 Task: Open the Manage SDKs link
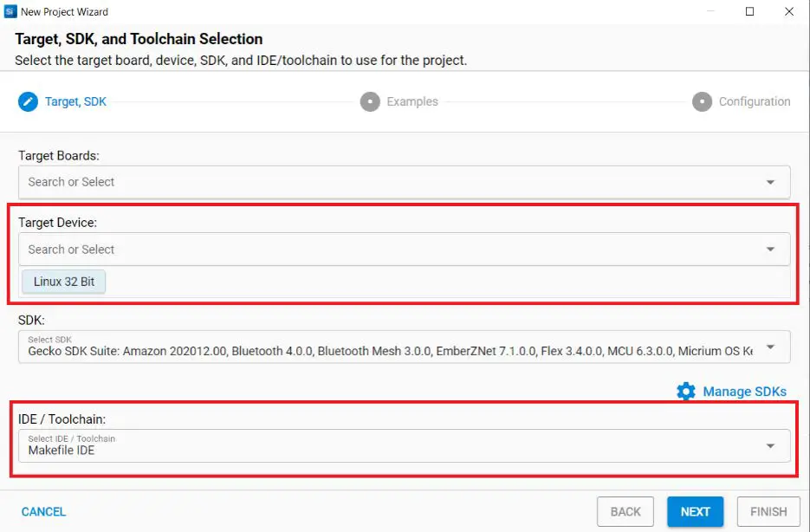pyautogui.click(x=744, y=392)
